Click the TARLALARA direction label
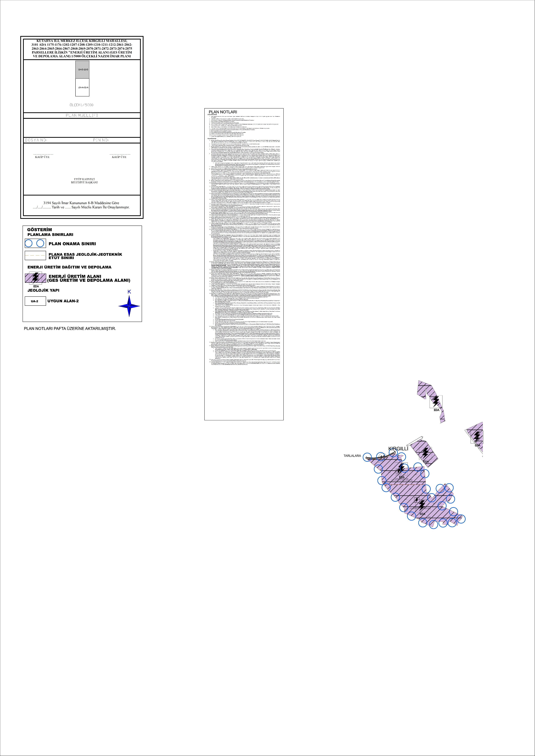Image resolution: width=535 pixels, height=756 pixels. [x=352, y=456]
